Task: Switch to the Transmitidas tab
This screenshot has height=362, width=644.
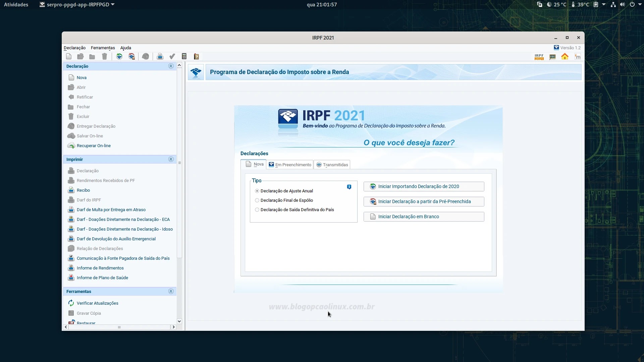Action: (332, 165)
